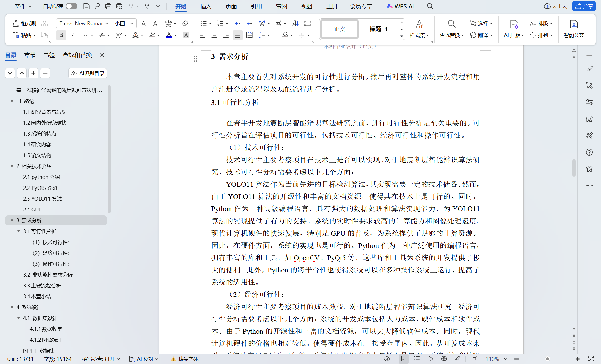
Task: Open numbered list dropdown
Action: (227, 23)
